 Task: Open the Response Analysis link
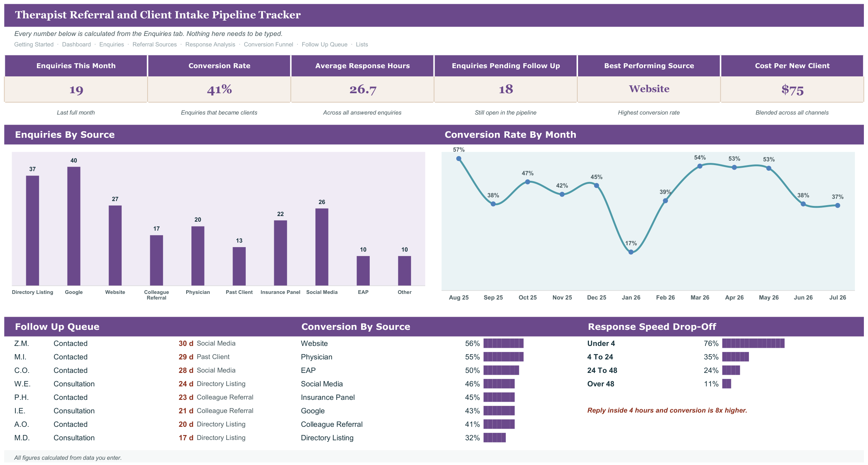[x=210, y=45]
